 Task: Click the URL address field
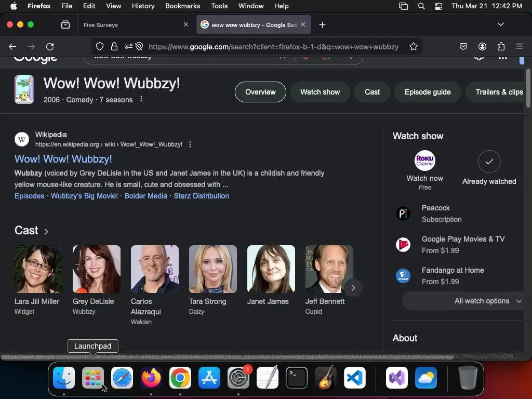coord(273,46)
